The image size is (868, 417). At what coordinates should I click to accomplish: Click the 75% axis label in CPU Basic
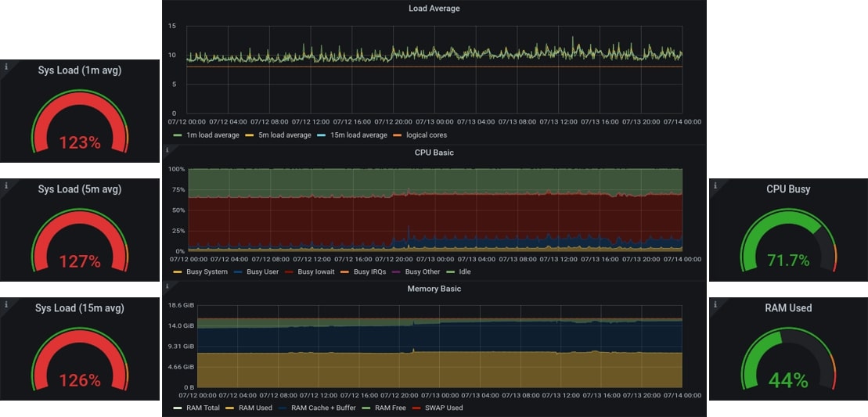coord(177,189)
